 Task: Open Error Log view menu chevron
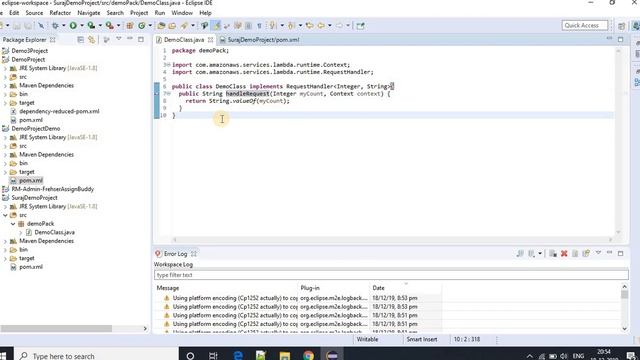(x=598, y=253)
